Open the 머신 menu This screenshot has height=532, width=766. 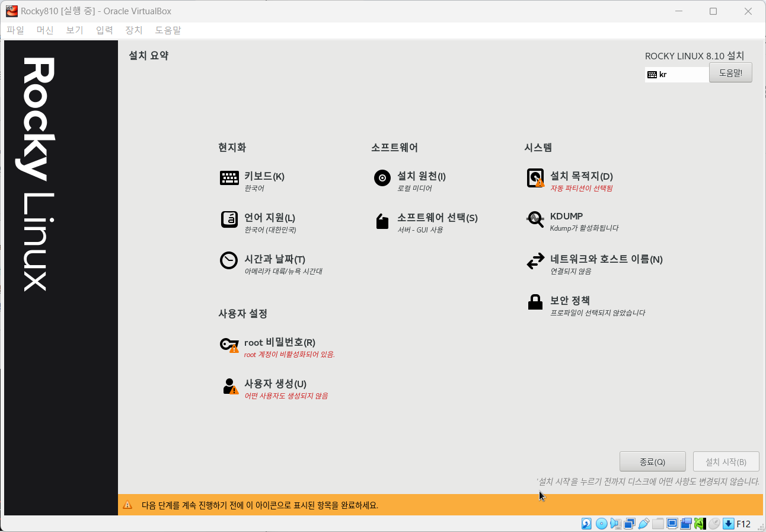click(x=45, y=30)
